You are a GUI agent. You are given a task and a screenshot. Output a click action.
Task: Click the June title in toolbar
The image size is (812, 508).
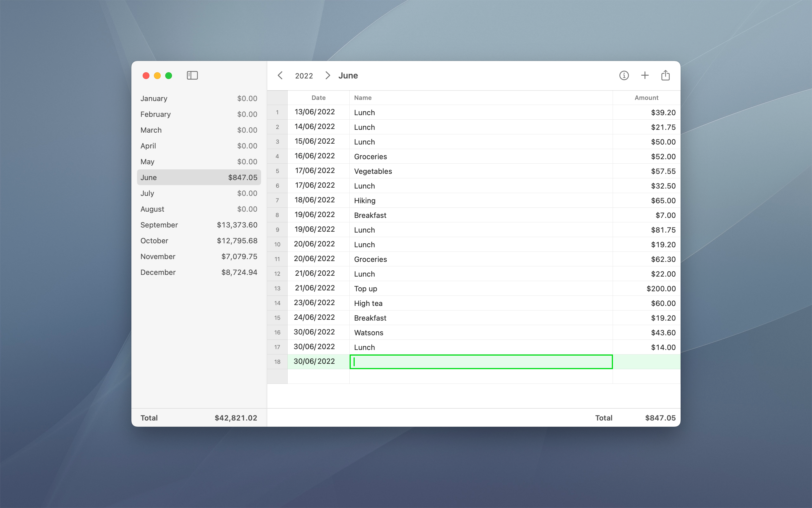click(x=348, y=76)
